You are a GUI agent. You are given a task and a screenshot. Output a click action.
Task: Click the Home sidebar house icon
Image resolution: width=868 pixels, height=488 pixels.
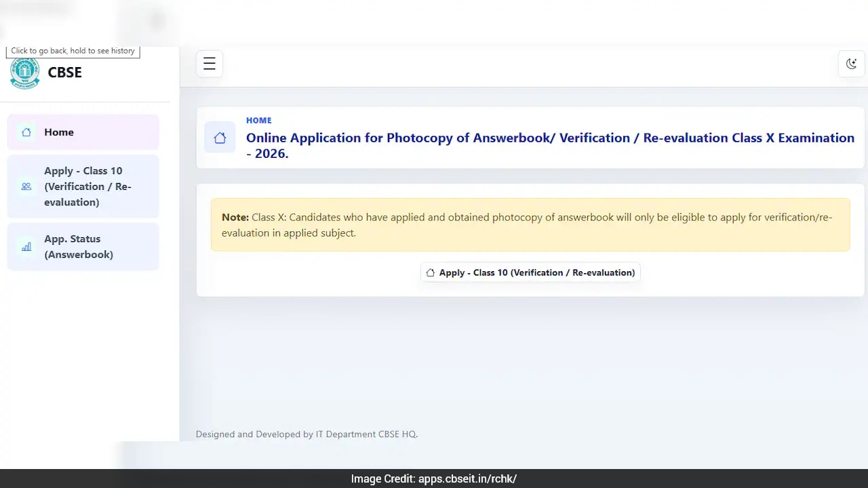26,132
